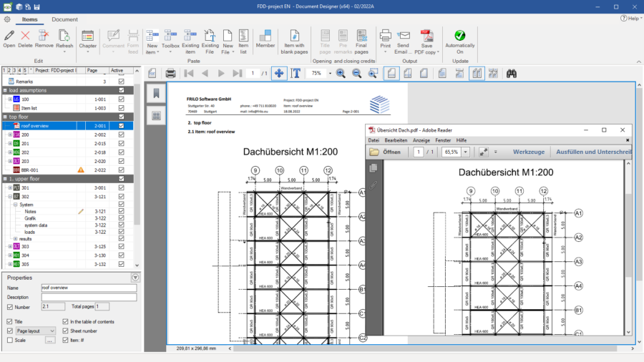Image resolution: width=644 pixels, height=362 pixels.
Task: Expand the results node
Action: tap(15, 239)
